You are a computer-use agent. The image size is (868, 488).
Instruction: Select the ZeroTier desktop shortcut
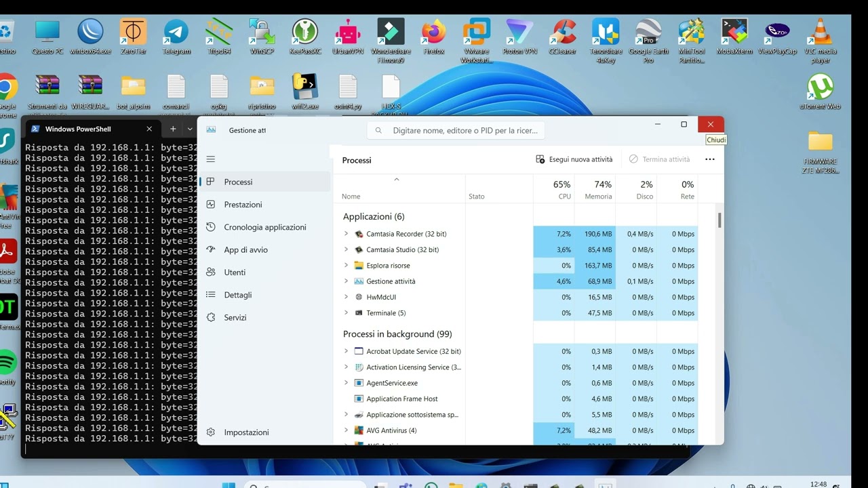coord(133,37)
